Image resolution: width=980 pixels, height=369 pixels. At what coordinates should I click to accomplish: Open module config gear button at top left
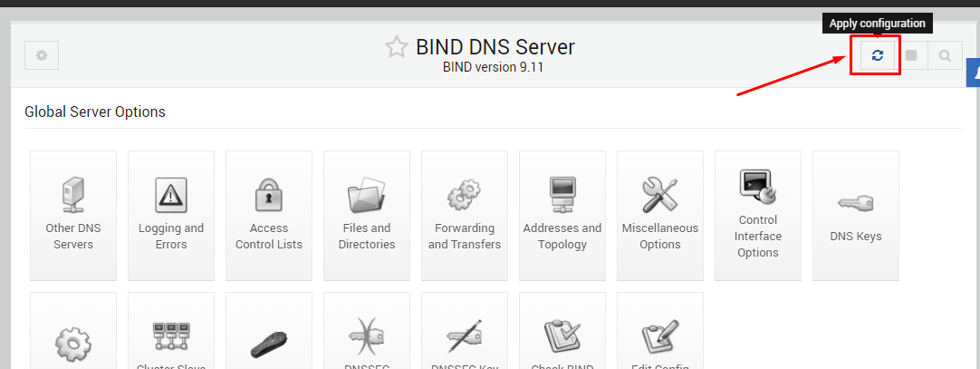click(42, 55)
